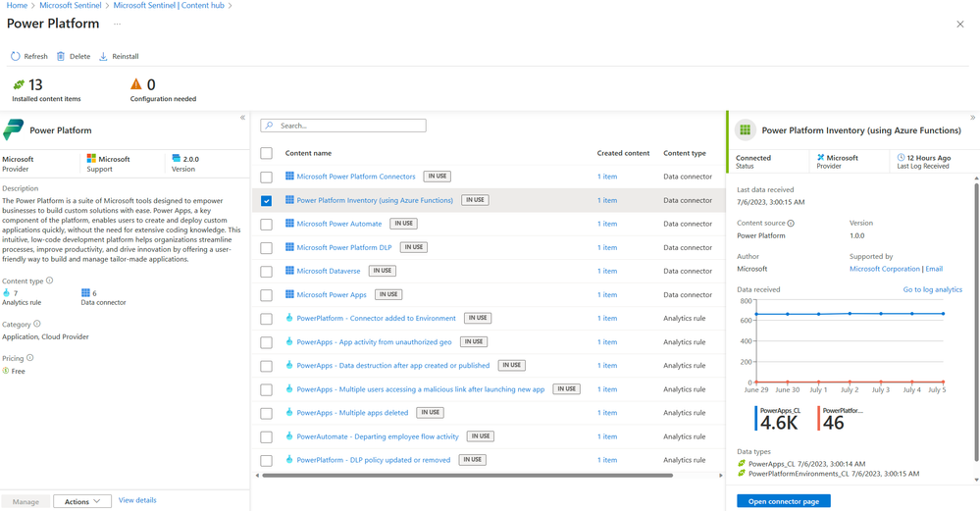Image resolution: width=980 pixels, height=511 pixels.
Task: Uncheck the Power Platform Inventory checkbox
Action: 266,200
